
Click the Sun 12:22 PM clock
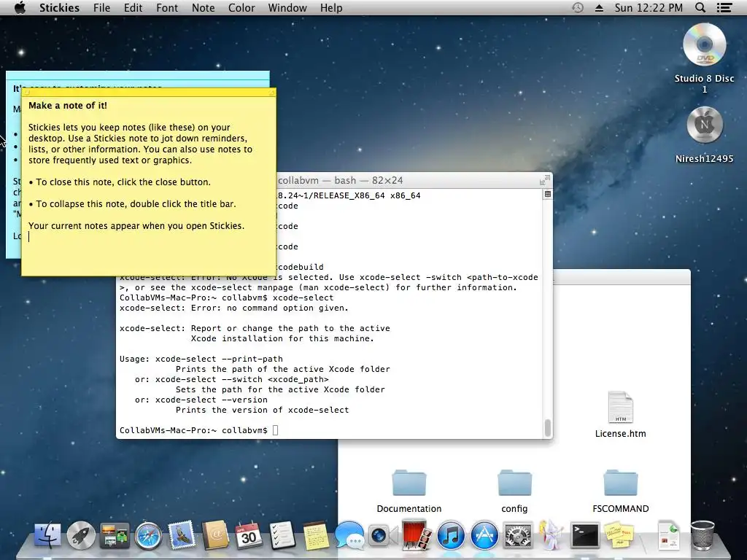[649, 7]
